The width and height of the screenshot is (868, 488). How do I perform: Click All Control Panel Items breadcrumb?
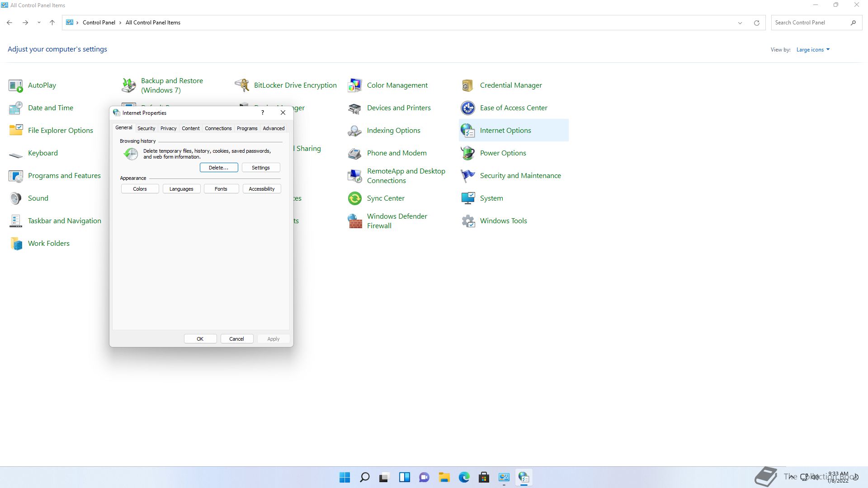[153, 23]
